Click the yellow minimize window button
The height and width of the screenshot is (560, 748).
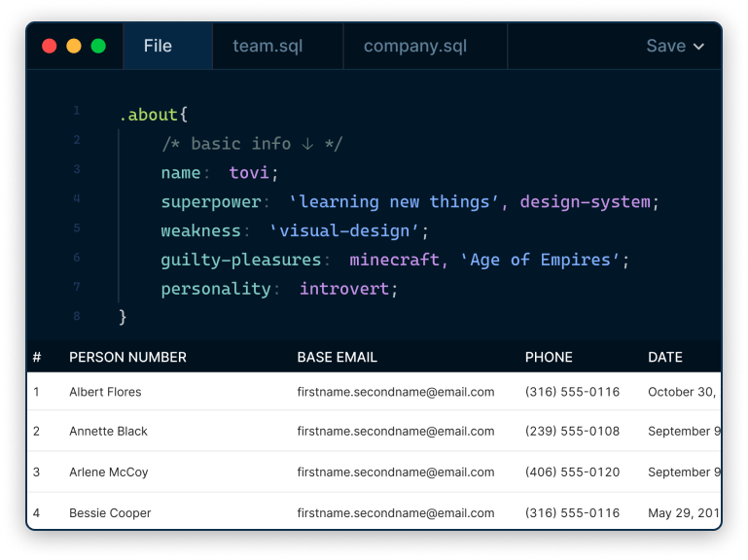74,46
